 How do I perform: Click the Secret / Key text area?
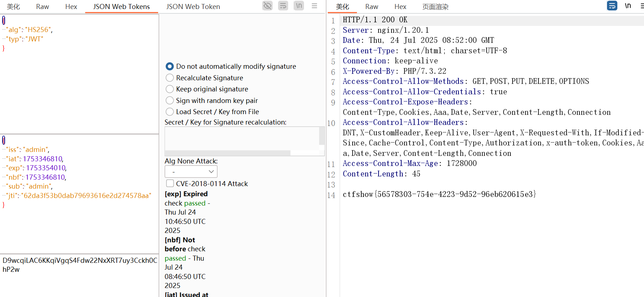pyautogui.click(x=242, y=139)
